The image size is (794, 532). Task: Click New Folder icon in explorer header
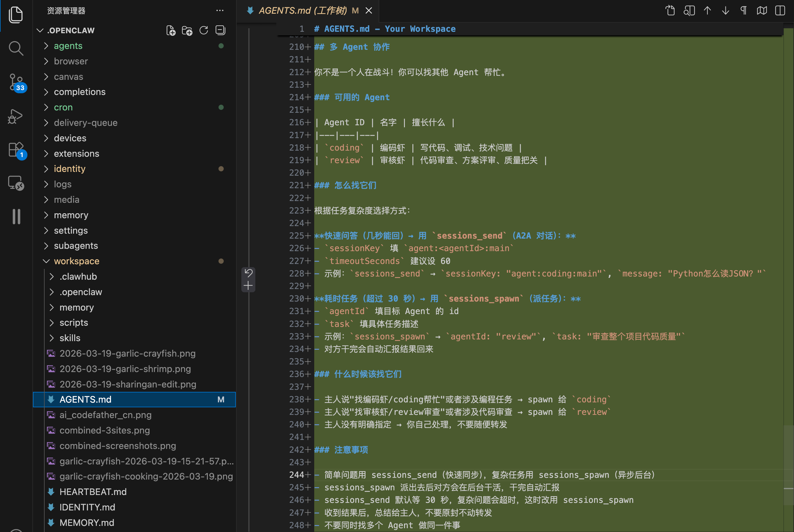187,31
